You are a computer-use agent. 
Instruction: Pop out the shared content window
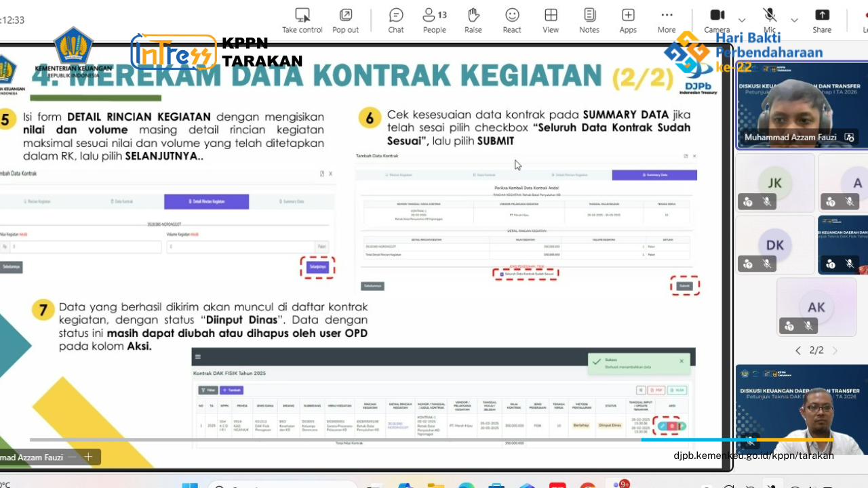(x=345, y=20)
